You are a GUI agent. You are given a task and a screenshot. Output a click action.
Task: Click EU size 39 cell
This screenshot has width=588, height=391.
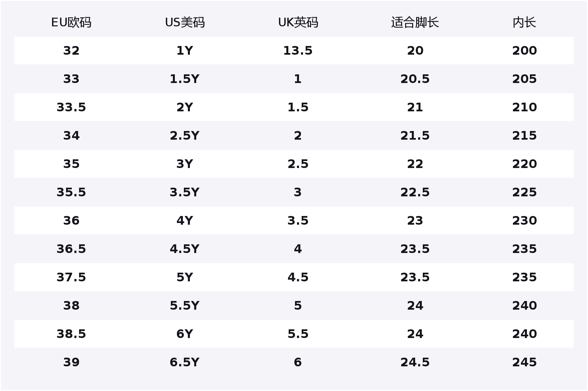pyautogui.click(x=71, y=362)
